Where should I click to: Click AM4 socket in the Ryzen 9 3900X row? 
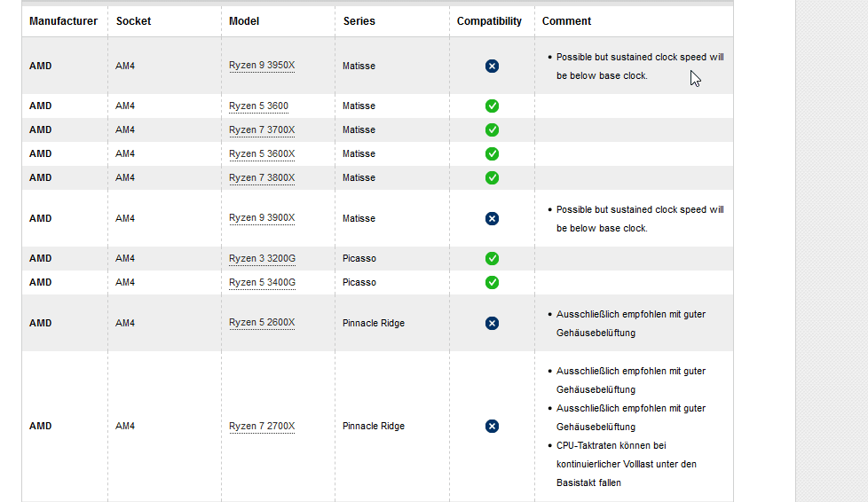[125, 218]
